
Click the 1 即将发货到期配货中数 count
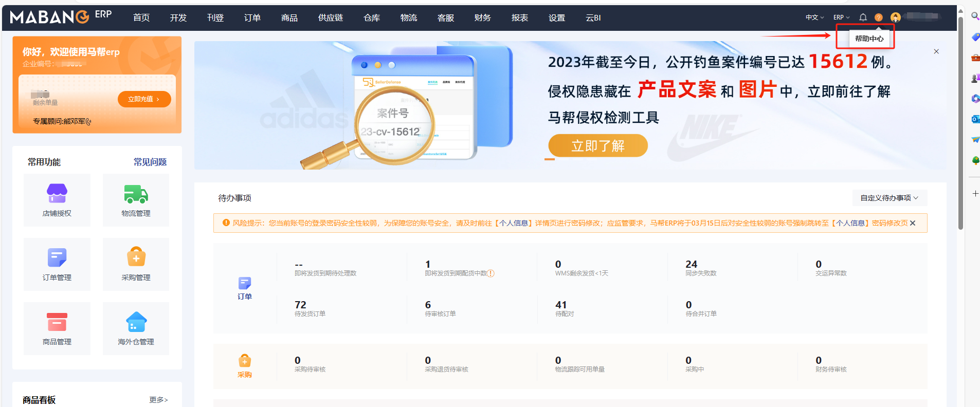pos(428,264)
